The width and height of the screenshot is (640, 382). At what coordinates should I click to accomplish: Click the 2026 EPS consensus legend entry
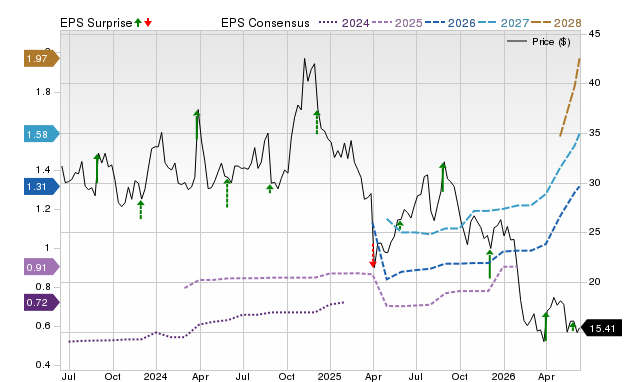pyautogui.click(x=450, y=23)
